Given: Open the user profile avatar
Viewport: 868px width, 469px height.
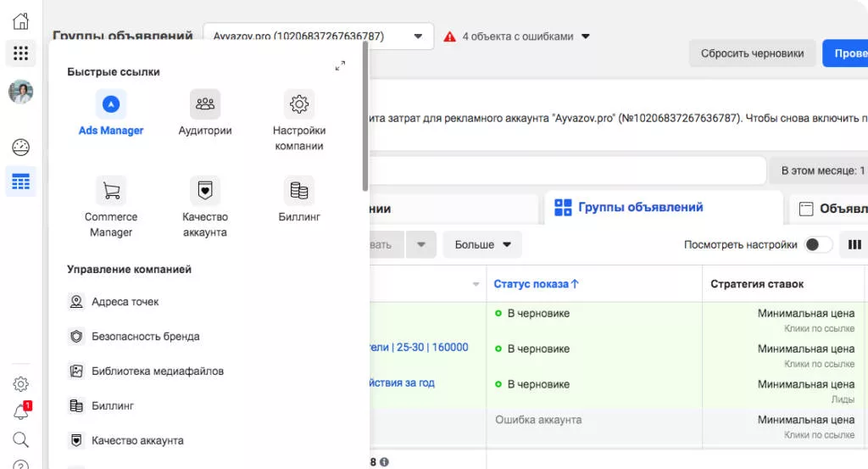Looking at the screenshot, I should coord(20,92).
